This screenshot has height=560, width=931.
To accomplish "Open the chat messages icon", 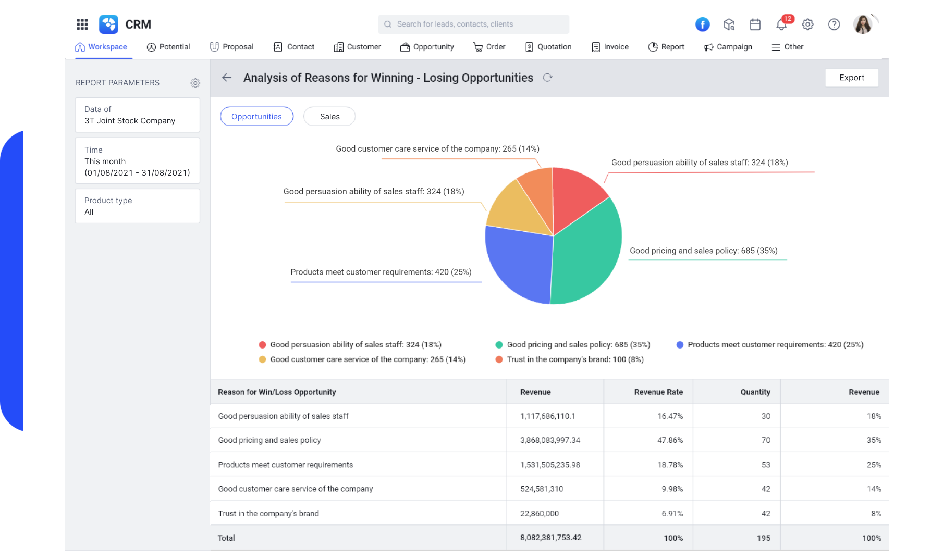I will (729, 24).
